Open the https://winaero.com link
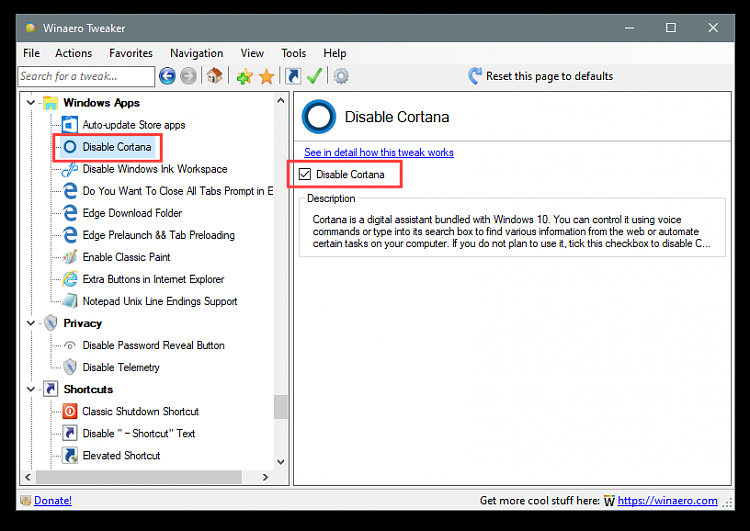Viewport: 750px width, 531px height. tap(667, 500)
